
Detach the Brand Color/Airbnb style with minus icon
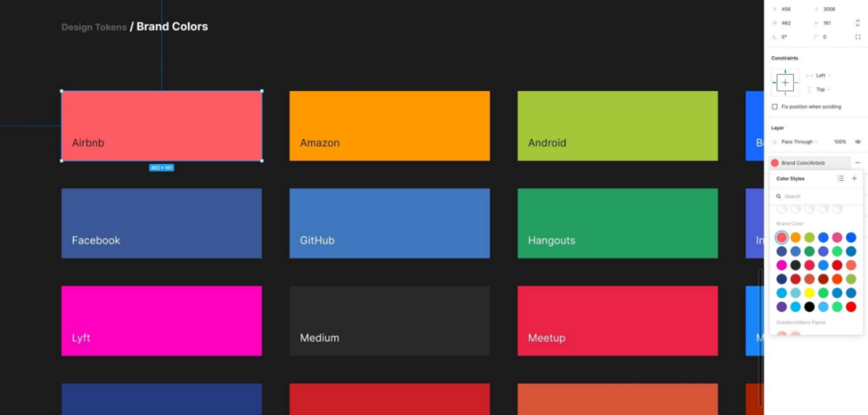point(858,163)
